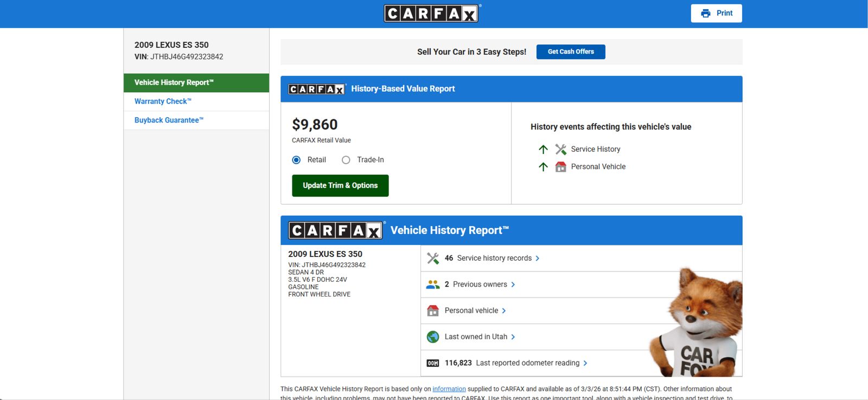Click the people icon for previous owners
868x400 pixels.
(x=432, y=285)
